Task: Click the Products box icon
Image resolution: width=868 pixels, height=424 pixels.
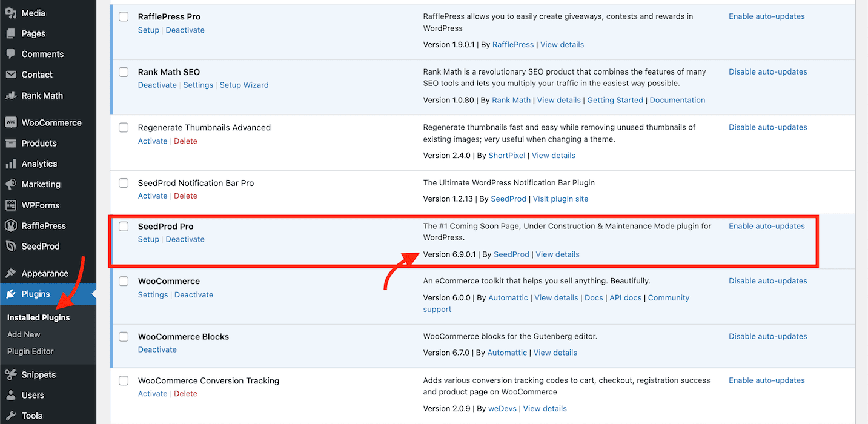Action: [10, 143]
